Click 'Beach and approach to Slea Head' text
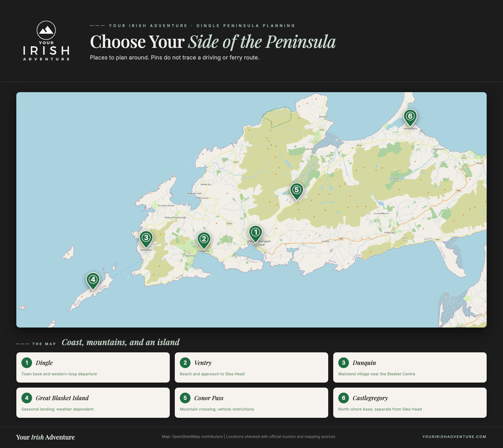 pos(212,374)
